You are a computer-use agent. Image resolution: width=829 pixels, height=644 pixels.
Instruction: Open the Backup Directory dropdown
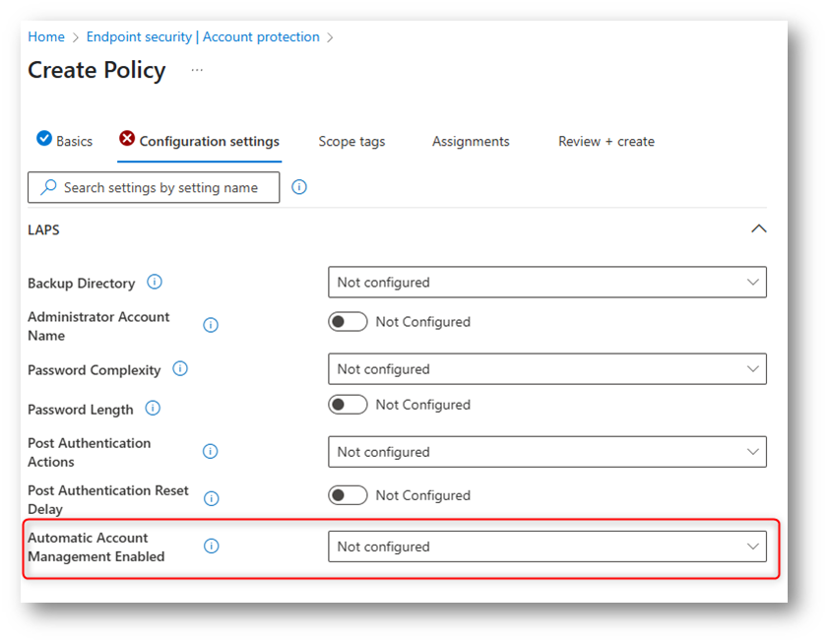pos(547,283)
